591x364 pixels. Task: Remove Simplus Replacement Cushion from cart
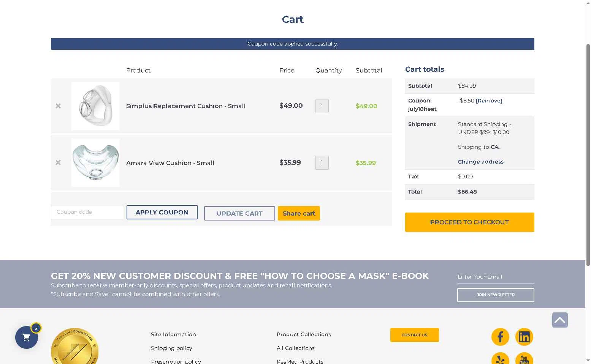(58, 106)
